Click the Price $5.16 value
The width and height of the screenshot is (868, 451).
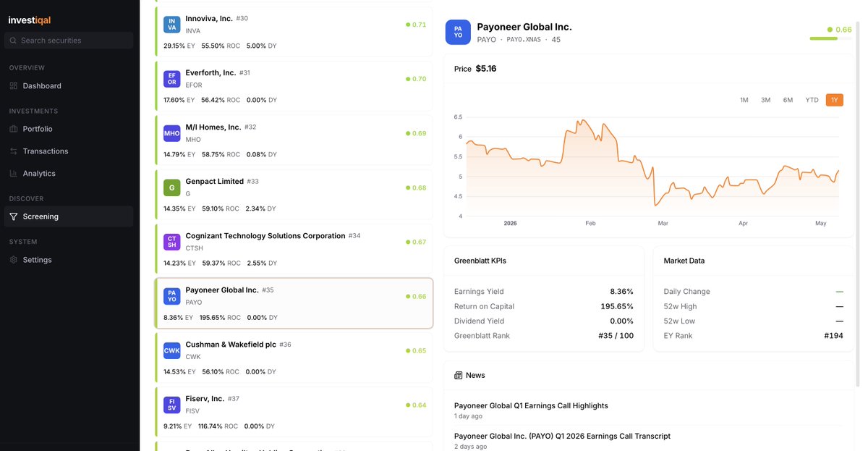[x=486, y=69]
